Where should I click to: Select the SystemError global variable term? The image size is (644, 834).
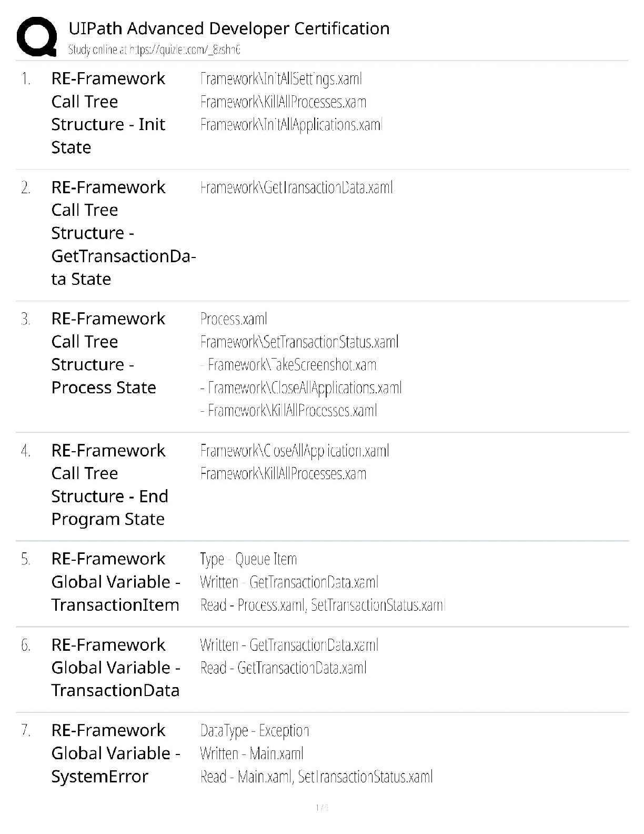(x=115, y=753)
